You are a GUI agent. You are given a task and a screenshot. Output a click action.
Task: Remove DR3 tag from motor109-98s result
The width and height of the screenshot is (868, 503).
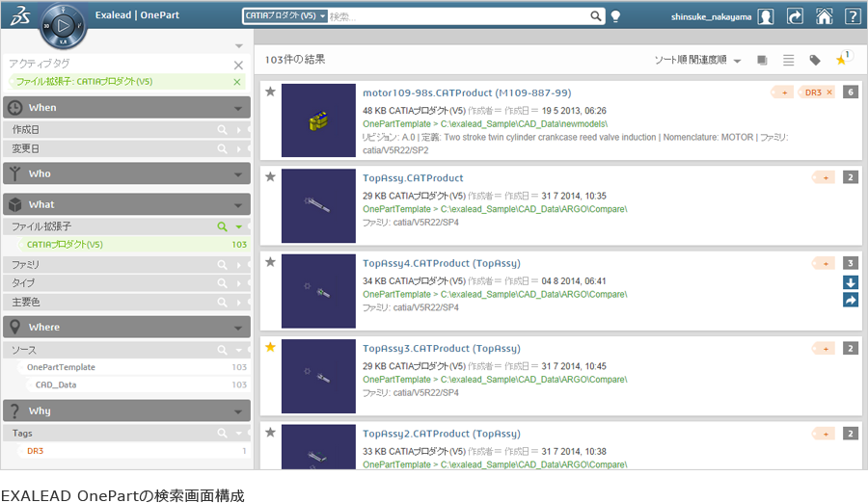click(829, 93)
